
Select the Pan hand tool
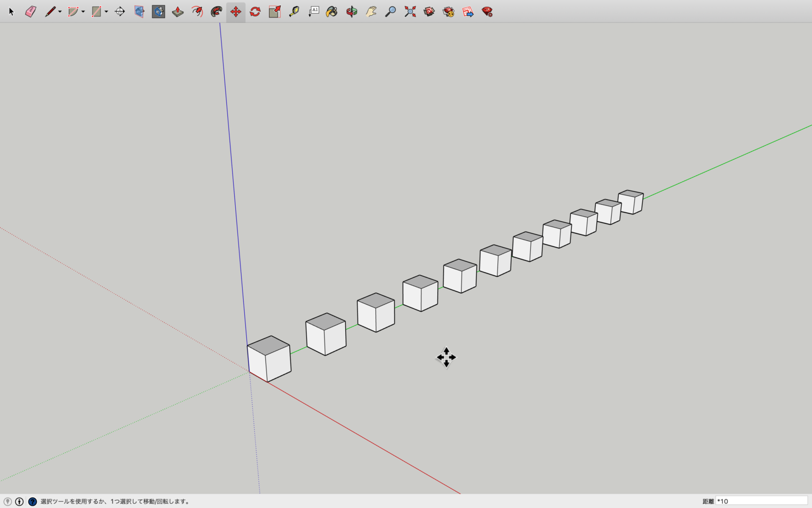[x=371, y=12]
